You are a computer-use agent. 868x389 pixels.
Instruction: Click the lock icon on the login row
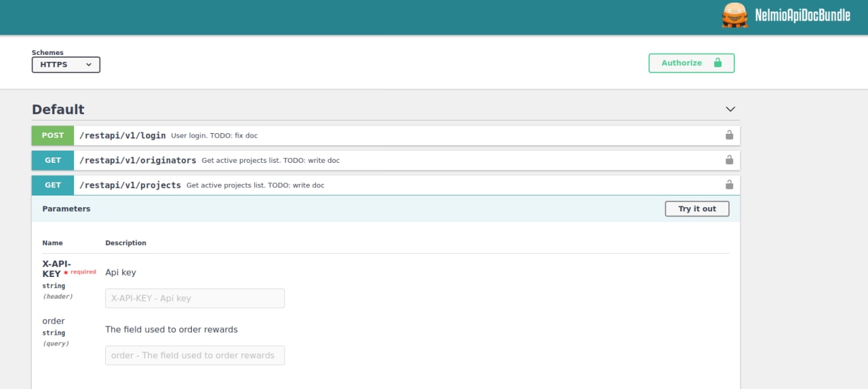coord(729,135)
